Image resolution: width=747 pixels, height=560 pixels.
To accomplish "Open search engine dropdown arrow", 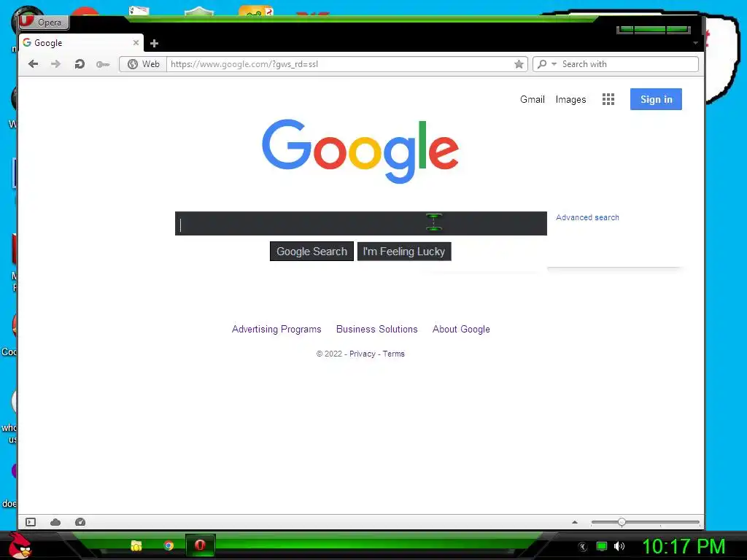I will pos(554,64).
